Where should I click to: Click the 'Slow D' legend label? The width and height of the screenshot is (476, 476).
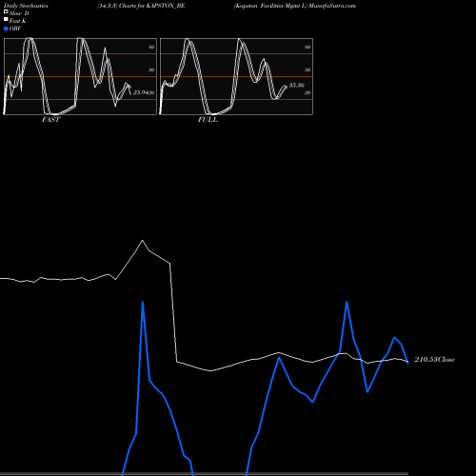tap(19, 13)
